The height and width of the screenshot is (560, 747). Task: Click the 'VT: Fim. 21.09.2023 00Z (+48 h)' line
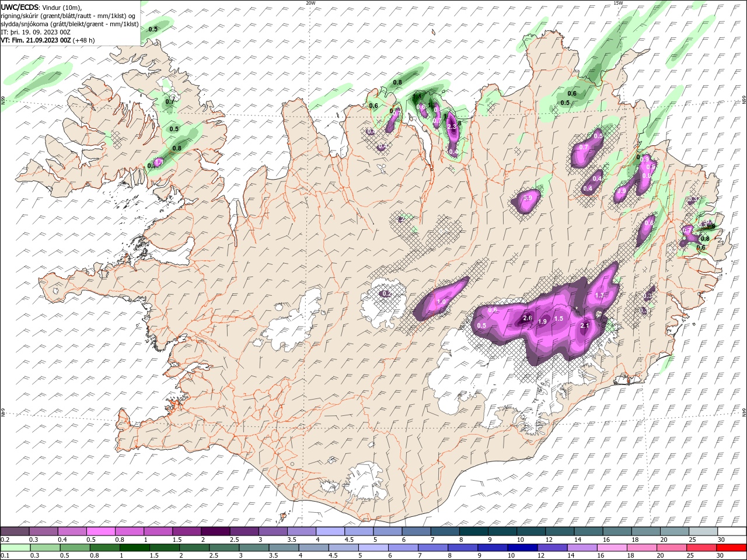click(48, 40)
